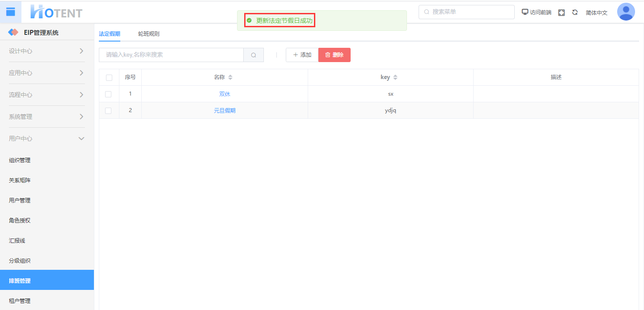Click 访问前端 link text

click(x=541, y=13)
